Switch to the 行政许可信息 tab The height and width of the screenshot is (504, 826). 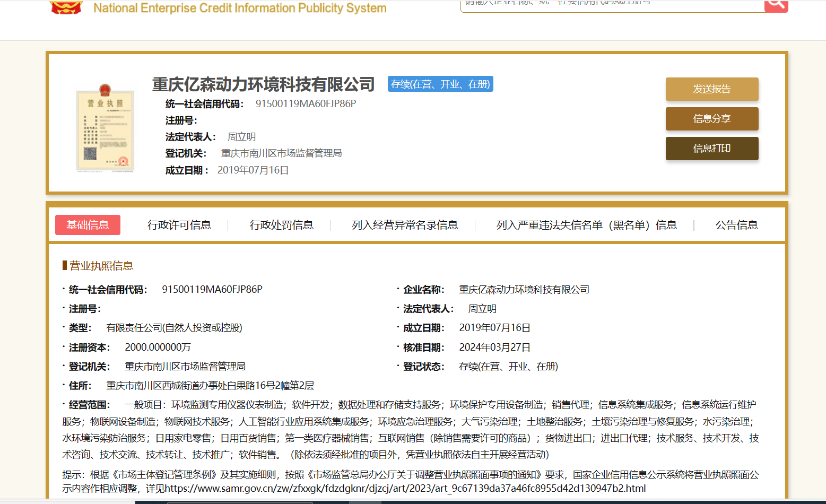(179, 225)
